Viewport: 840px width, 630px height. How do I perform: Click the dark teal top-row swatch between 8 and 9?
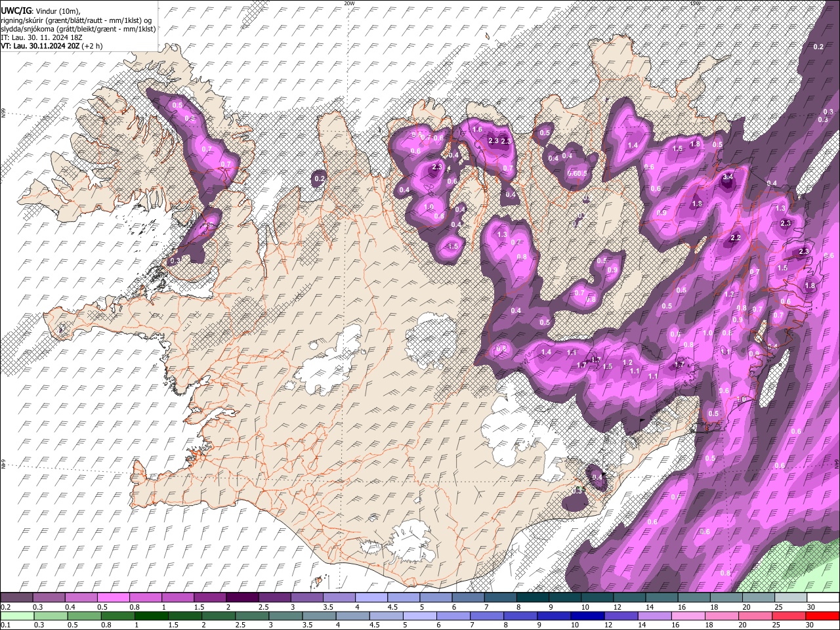pos(532,597)
